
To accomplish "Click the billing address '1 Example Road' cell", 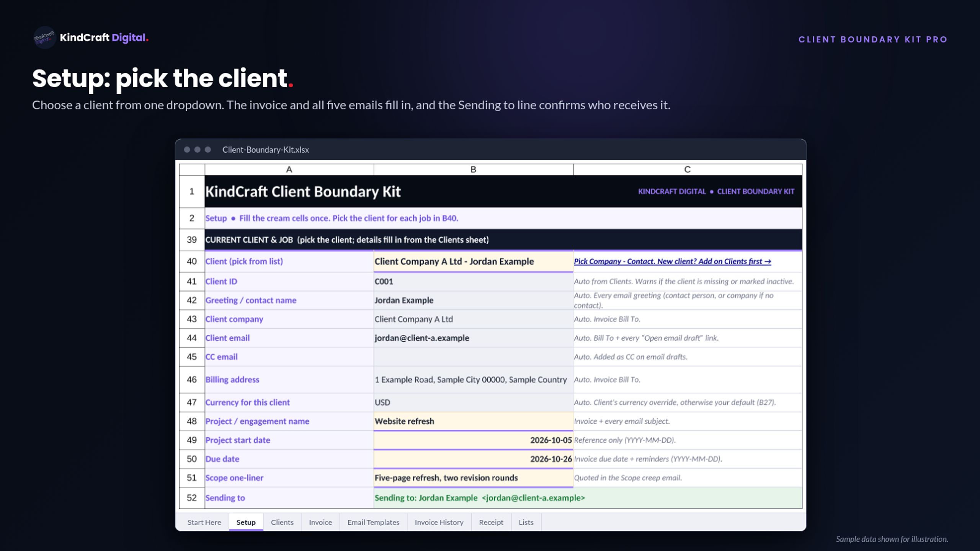I will [x=473, y=379].
